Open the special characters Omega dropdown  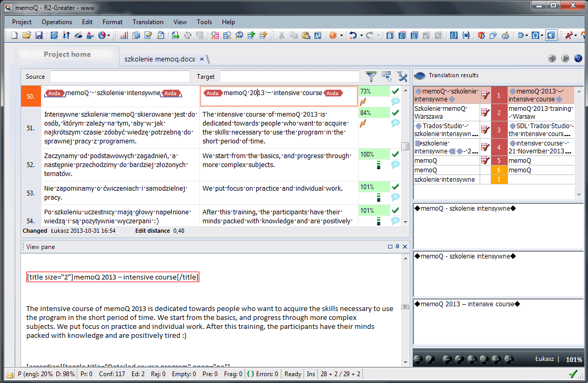tap(541, 35)
